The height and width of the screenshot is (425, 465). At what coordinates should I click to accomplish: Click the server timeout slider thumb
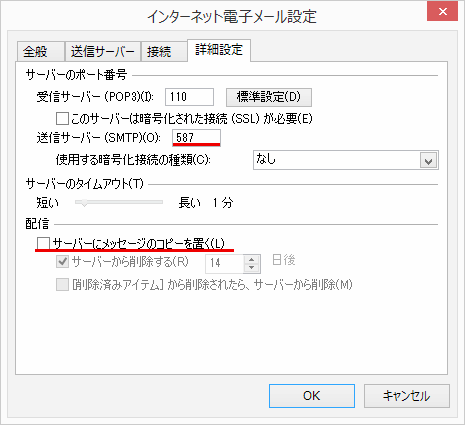(x=84, y=202)
